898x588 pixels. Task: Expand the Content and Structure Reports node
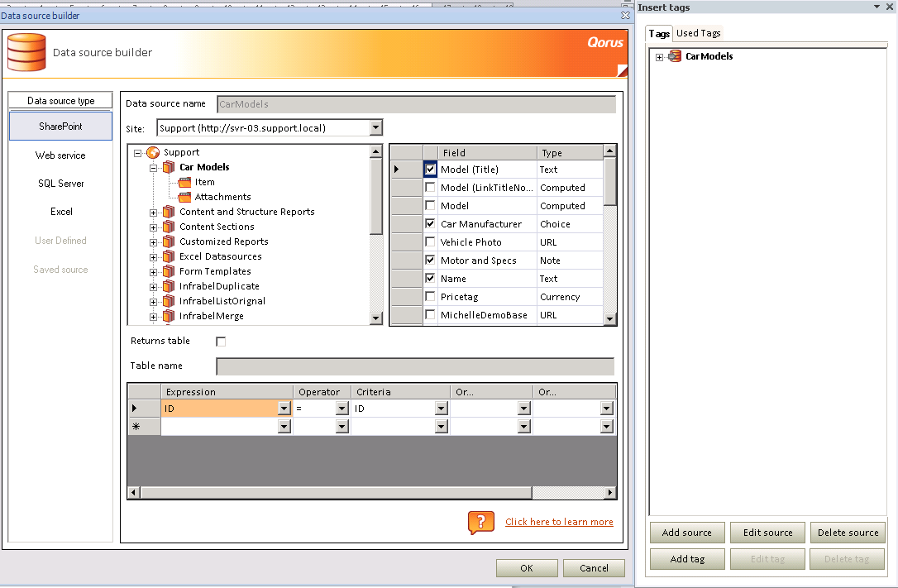point(154,213)
